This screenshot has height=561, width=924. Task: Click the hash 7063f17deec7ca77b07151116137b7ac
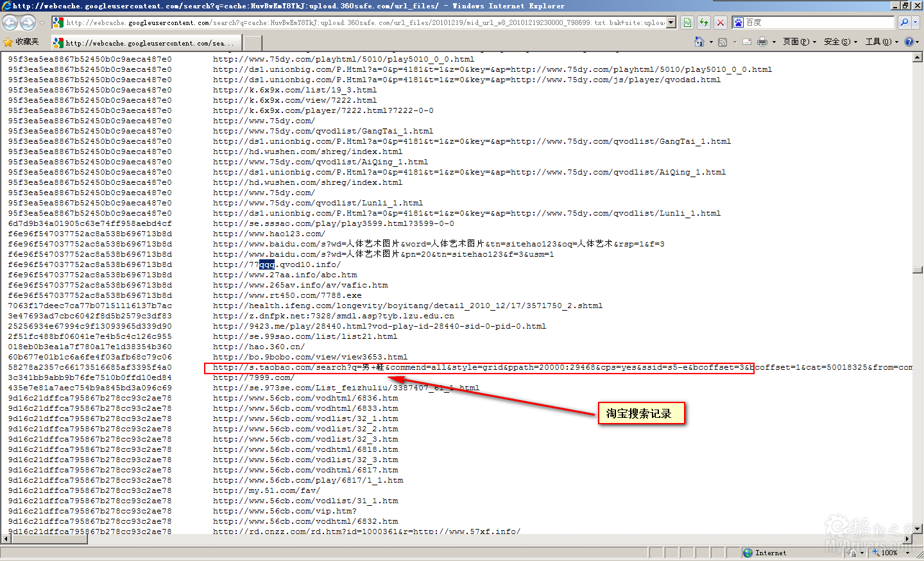[x=90, y=306]
